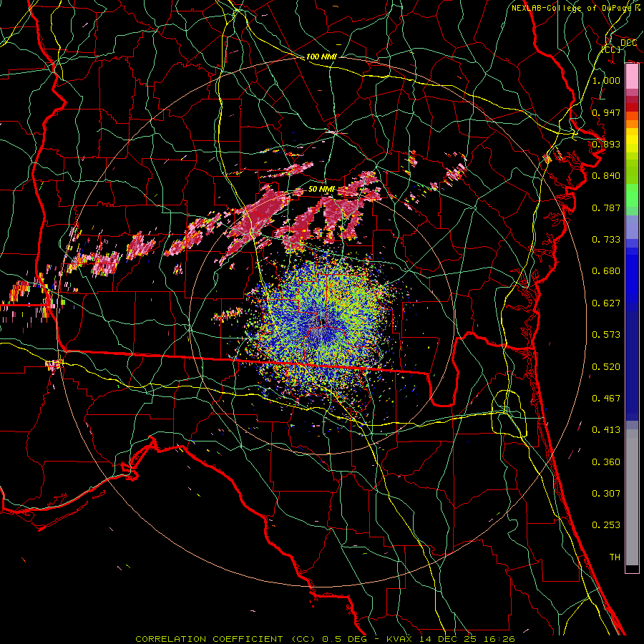Select the 0.840 legend value

[606, 175]
